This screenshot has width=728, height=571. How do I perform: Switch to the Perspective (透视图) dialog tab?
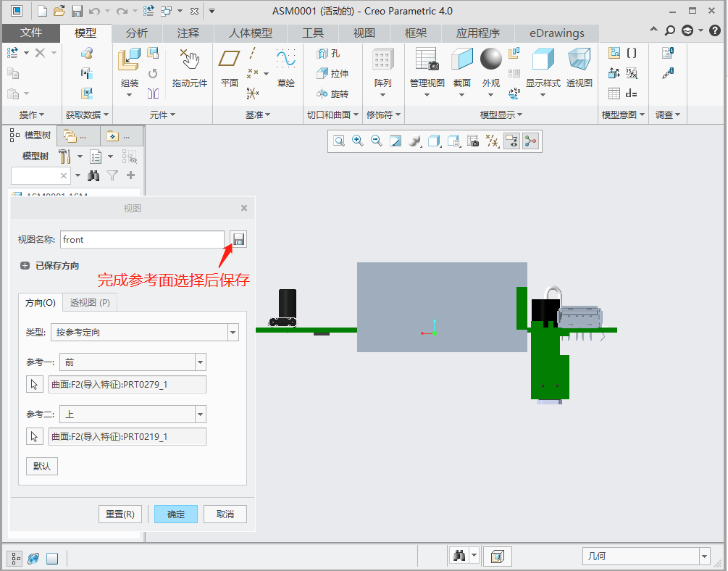pos(90,302)
